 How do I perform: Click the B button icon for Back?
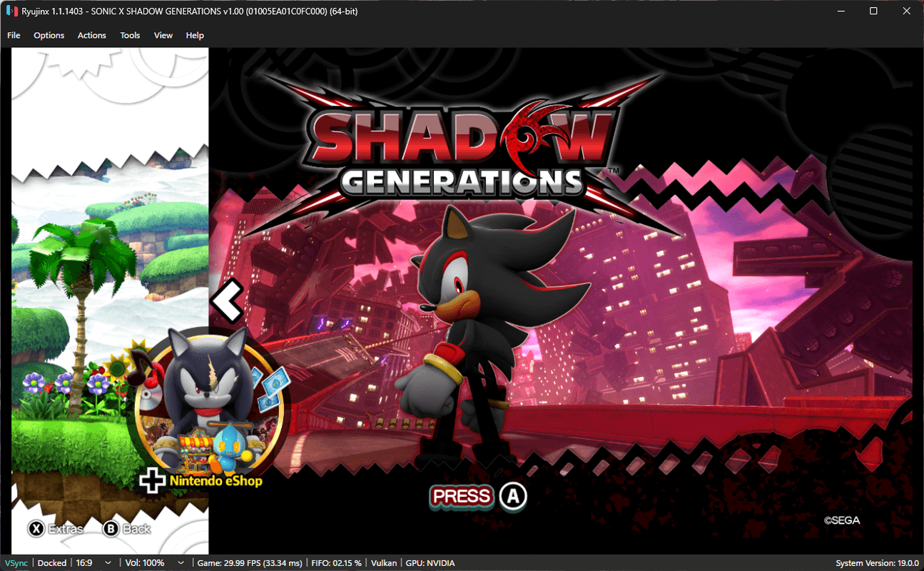[111, 529]
